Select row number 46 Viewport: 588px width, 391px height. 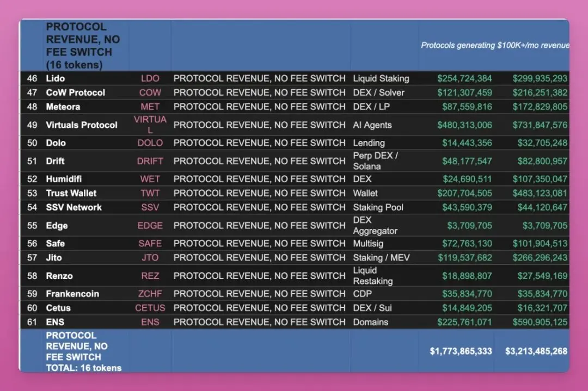(32, 78)
